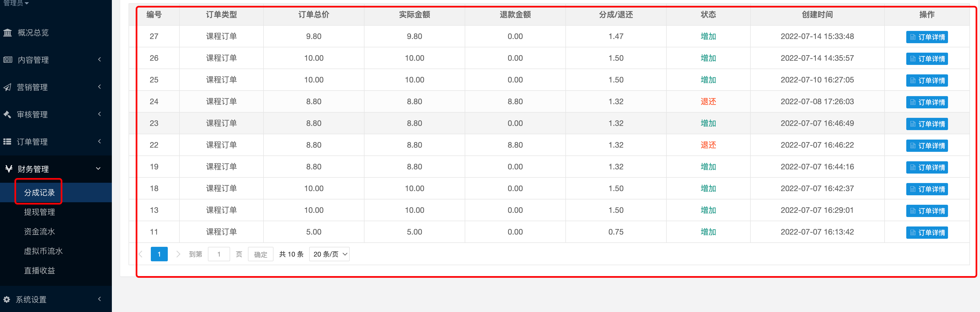Click the 分成/退还 column header
980x312 pixels.
pos(616,14)
